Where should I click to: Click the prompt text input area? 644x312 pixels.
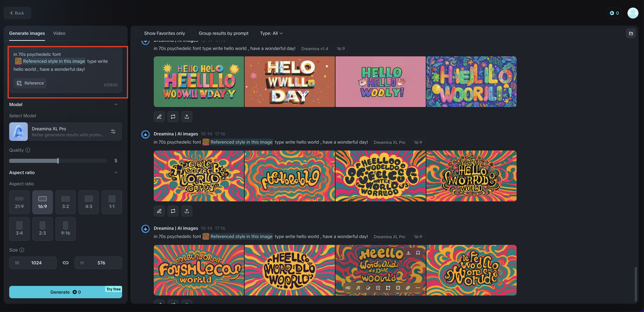pyautogui.click(x=65, y=61)
